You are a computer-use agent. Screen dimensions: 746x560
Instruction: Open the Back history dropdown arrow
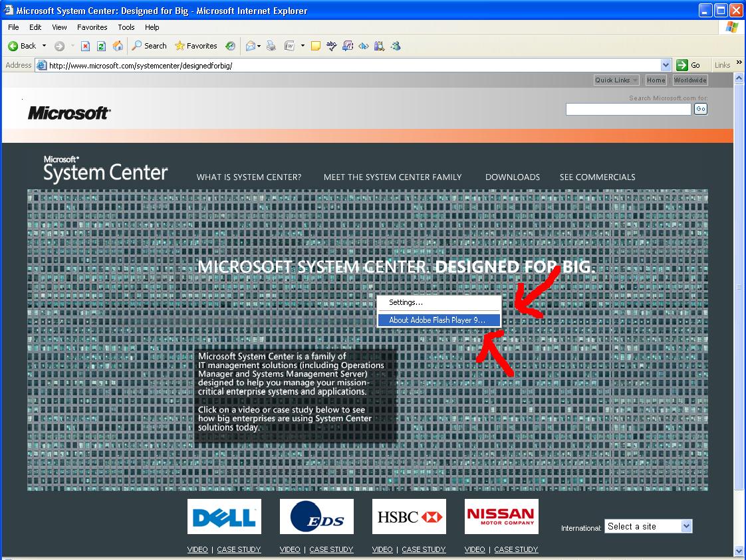tap(45, 46)
